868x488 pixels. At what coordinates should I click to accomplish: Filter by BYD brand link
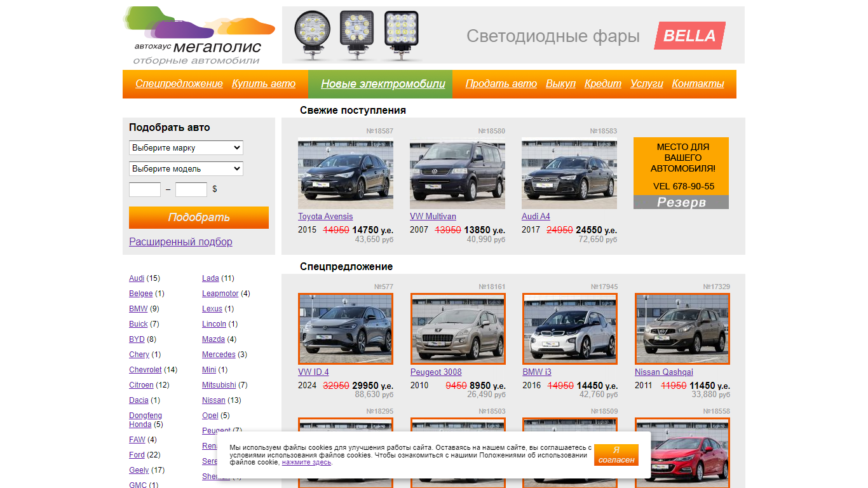137,339
